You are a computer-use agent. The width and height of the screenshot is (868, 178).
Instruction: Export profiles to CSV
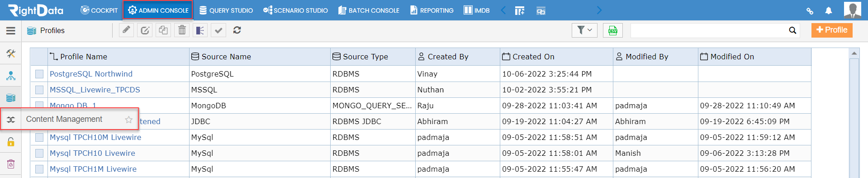coord(613,30)
